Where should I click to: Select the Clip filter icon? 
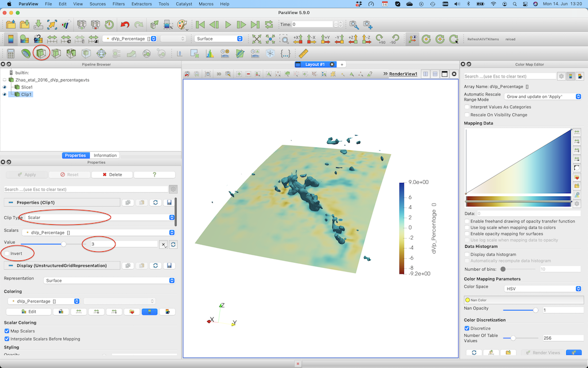click(41, 53)
